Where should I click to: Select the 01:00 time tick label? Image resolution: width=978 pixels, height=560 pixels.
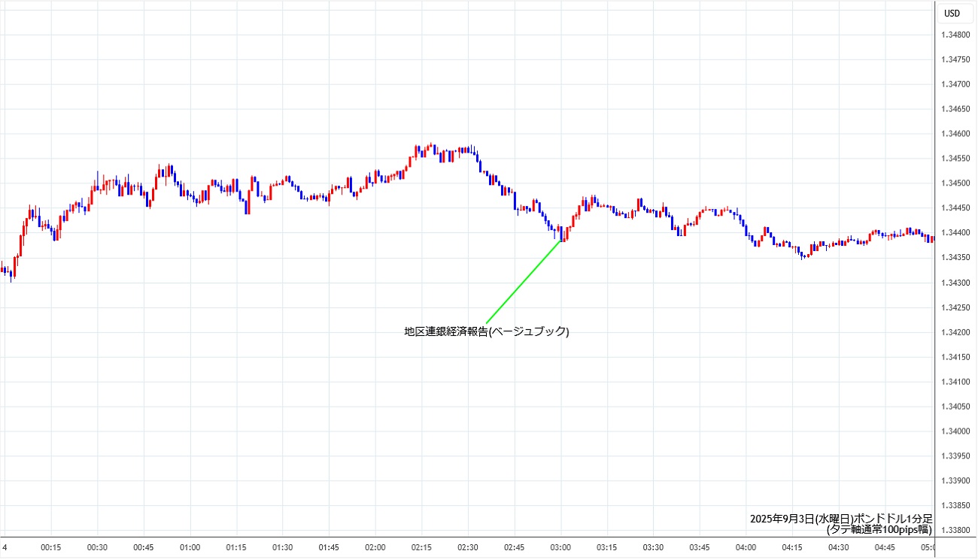click(190, 548)
